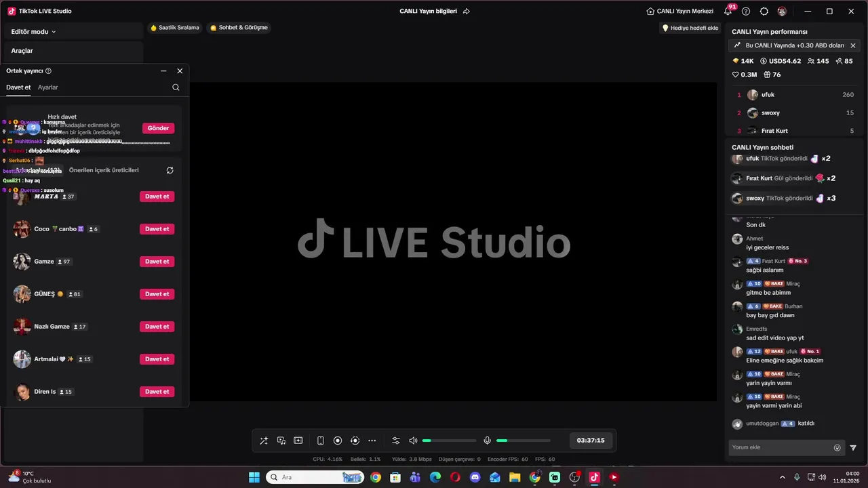Viewport: 868px width, 488px height.
Task: Switch to the Ayarlar tab
Action: click(48, 87)
